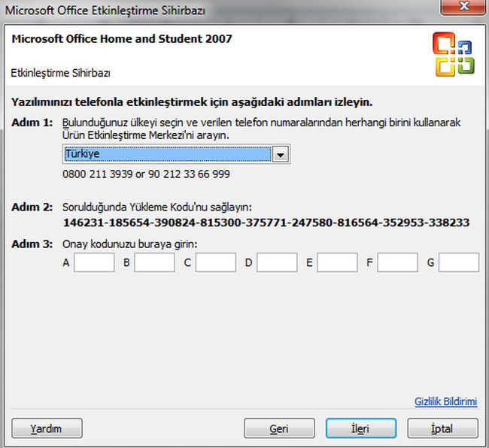Click the Onay kodunuzu buraya girin text

[129, 244]
